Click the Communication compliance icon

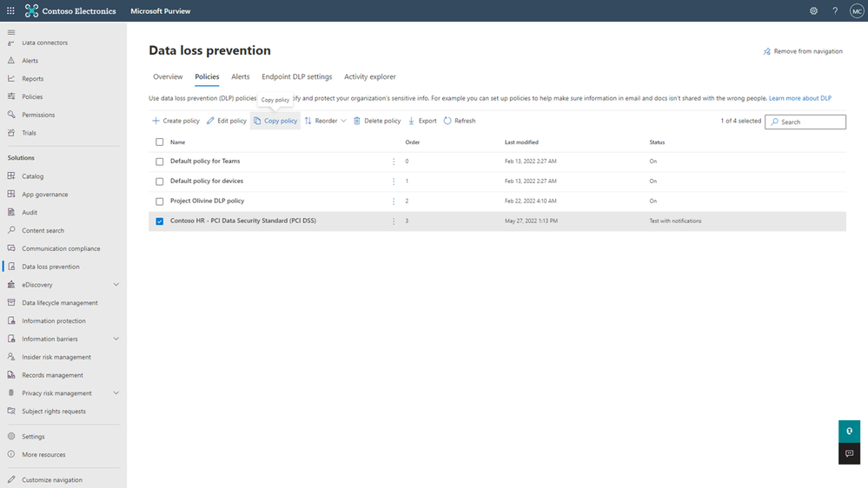click(x=11, y=248)
